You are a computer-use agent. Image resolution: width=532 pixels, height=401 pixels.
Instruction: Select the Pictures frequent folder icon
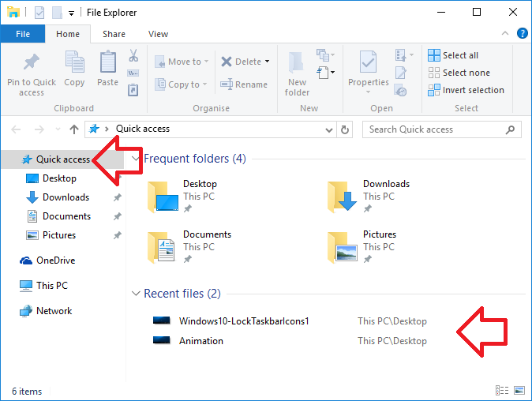click(x=342, y=247)
